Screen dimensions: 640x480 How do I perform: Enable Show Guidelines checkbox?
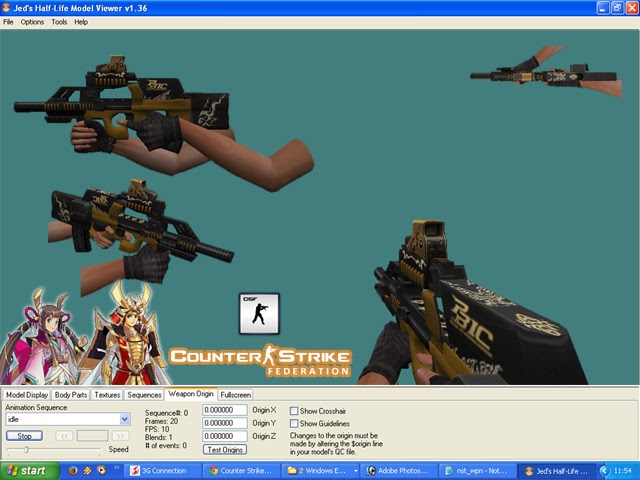point(294,423)
